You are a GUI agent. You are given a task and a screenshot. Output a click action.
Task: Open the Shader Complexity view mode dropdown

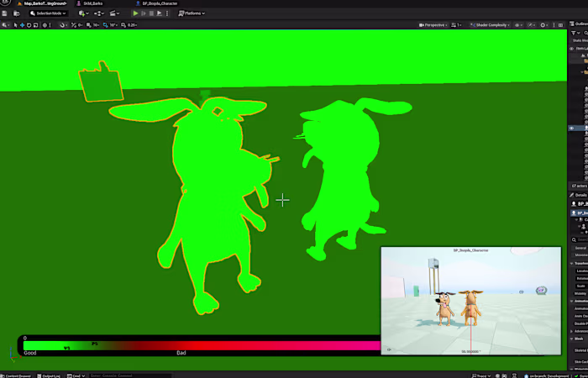tap(491, 25)
